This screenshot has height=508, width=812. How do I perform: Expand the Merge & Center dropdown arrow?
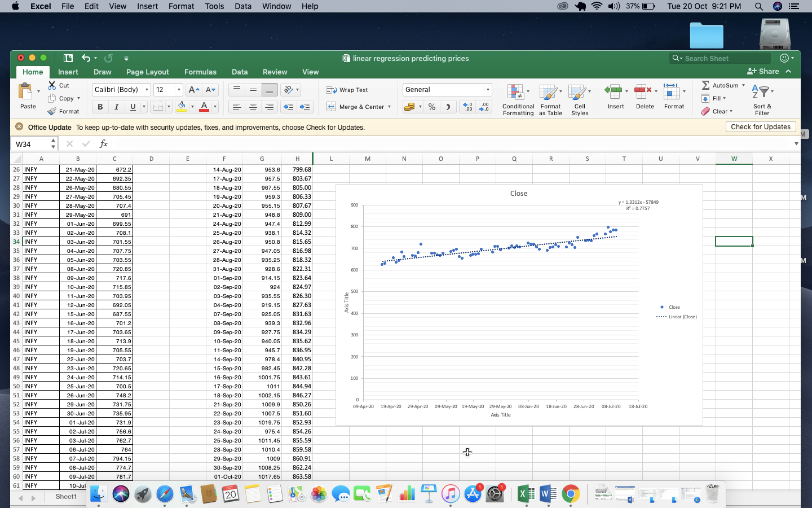point(389,107)
